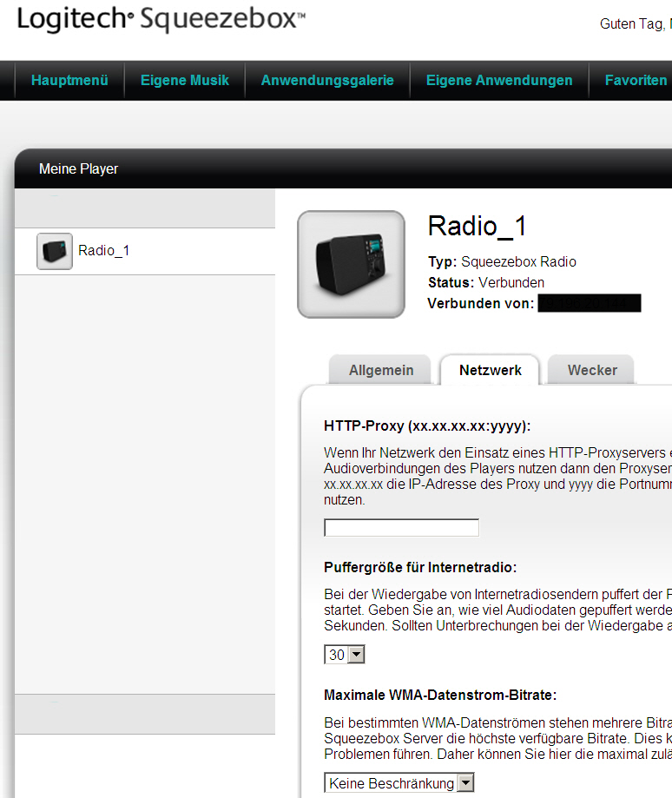Select the small Radio_1 device icon in sidebar
Screen dimensions: 672x798
pyautogui.click(x=55, y=251)
